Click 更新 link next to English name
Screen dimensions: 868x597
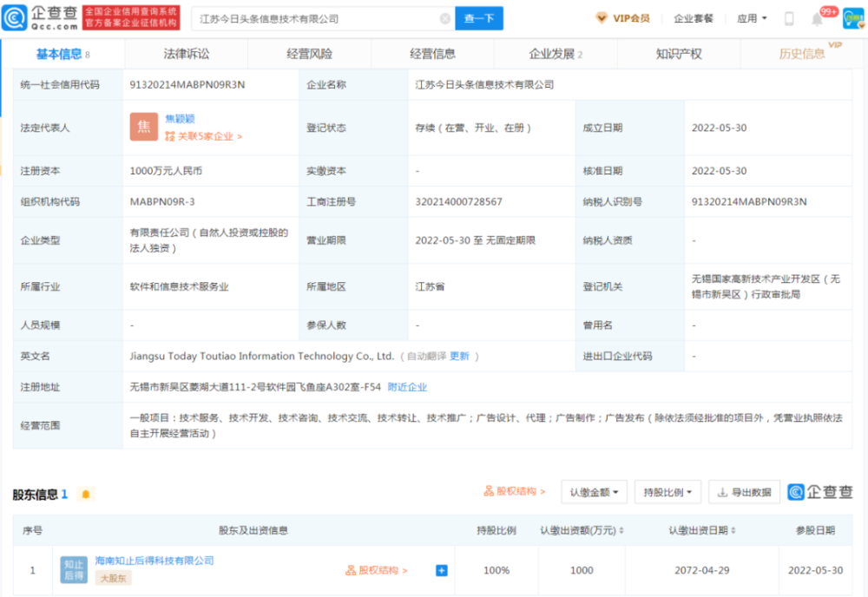459,357
